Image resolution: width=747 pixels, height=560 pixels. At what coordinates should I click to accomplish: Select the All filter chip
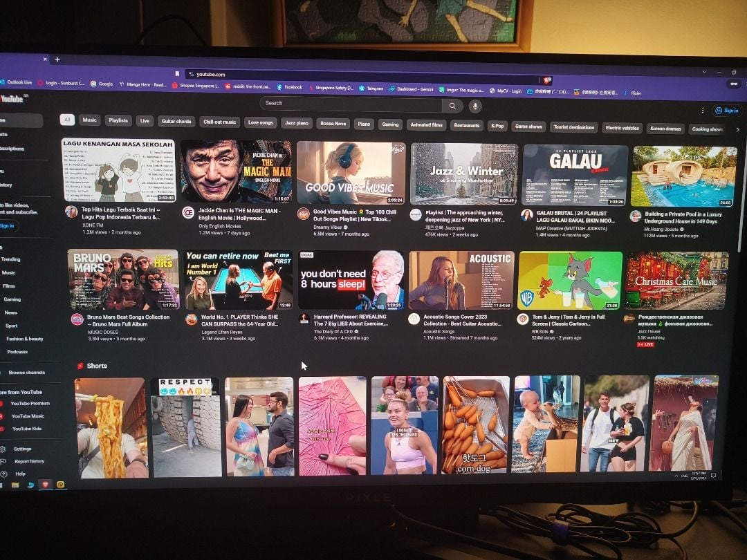point(67,120)
